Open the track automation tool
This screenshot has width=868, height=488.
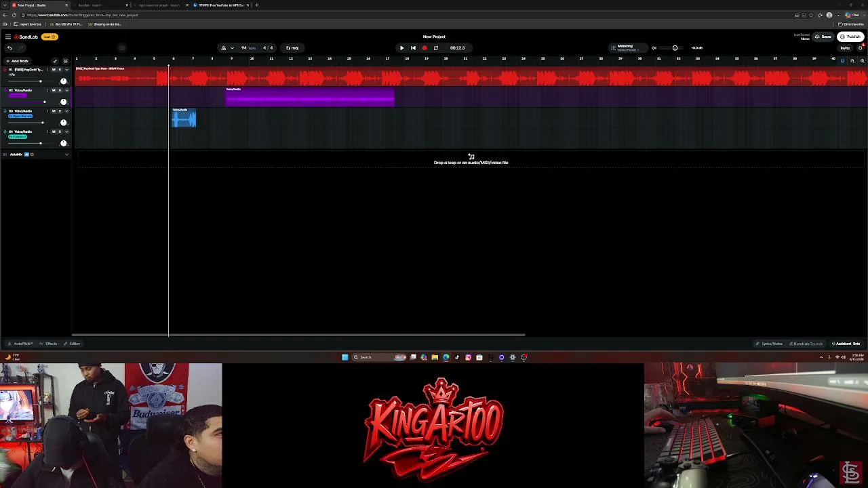pyautogui.click(x=56, y=61)
